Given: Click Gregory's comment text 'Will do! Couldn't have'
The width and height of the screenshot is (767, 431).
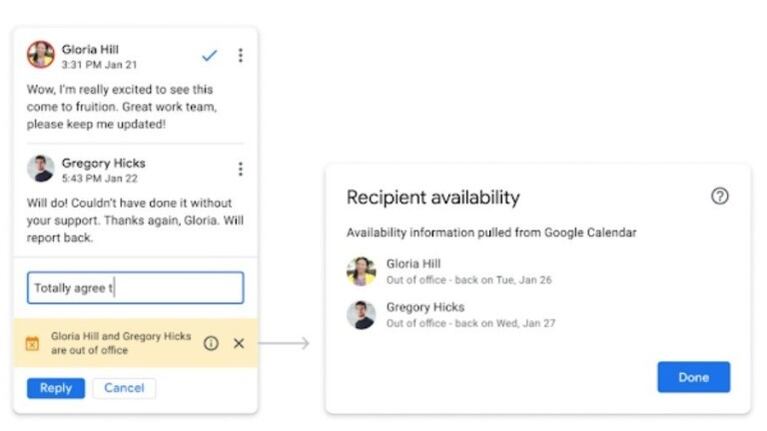Looking at the screenshot, I should point(135,220).
